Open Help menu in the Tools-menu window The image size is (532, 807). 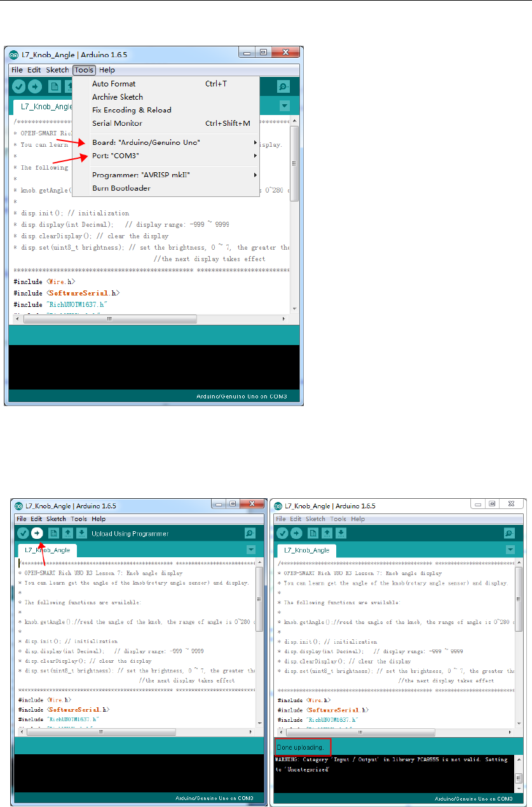pyautogui.click(x=107, y=70)
